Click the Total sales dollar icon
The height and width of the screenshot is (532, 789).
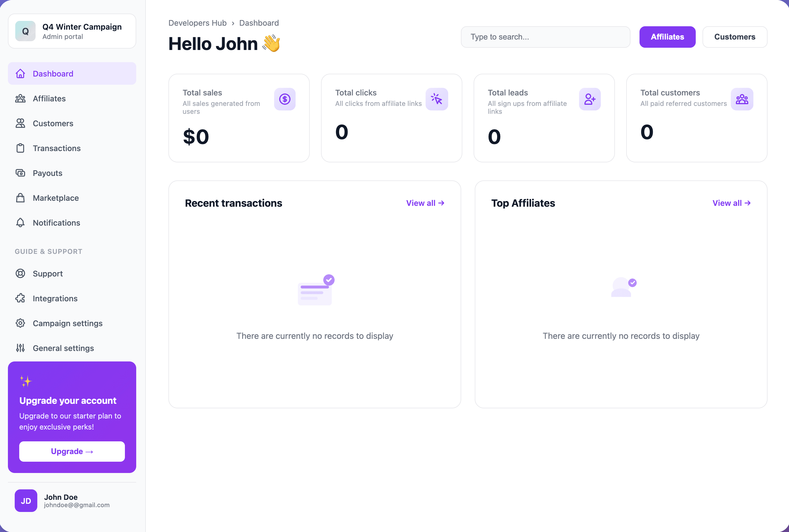[x=285, y=99]
